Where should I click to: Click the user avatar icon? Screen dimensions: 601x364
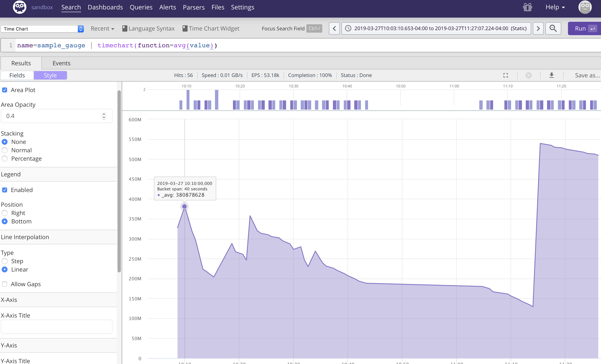tap(585, 7)
